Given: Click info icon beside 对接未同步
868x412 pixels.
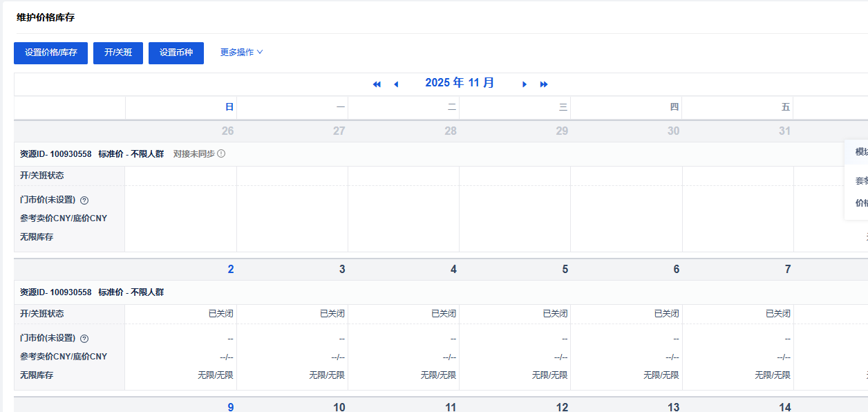Looking at the screenshot, I should click(x=221, y=153).
